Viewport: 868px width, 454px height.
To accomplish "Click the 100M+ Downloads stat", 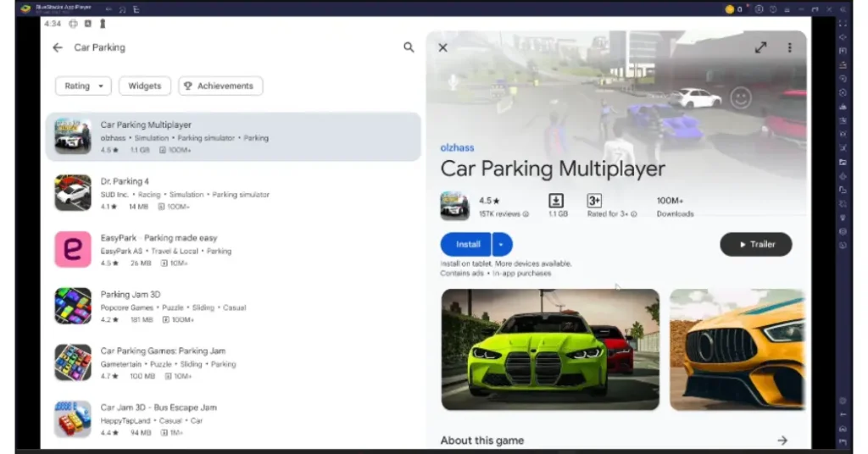I will tap(675, 207).
